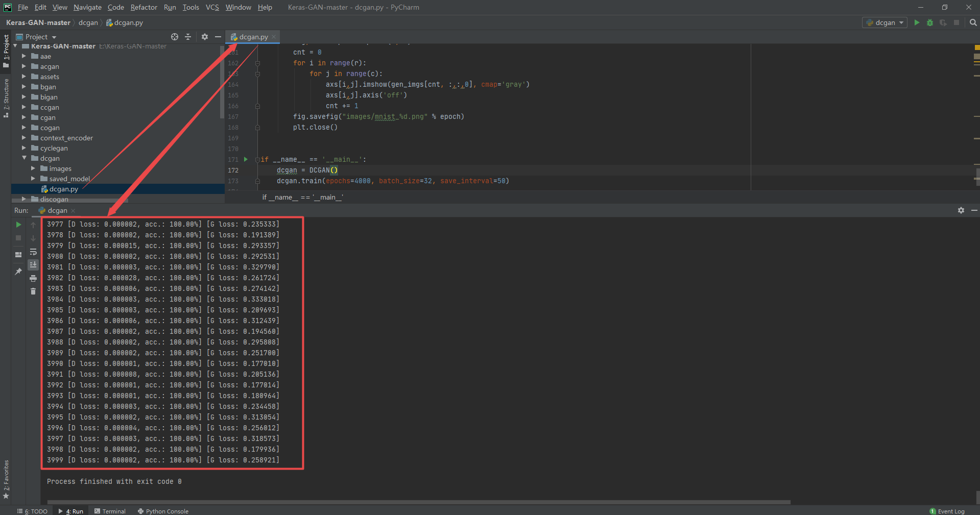Stop the process in the Run panel
Screen dimensions: 980x515
[x=18, y=238]
